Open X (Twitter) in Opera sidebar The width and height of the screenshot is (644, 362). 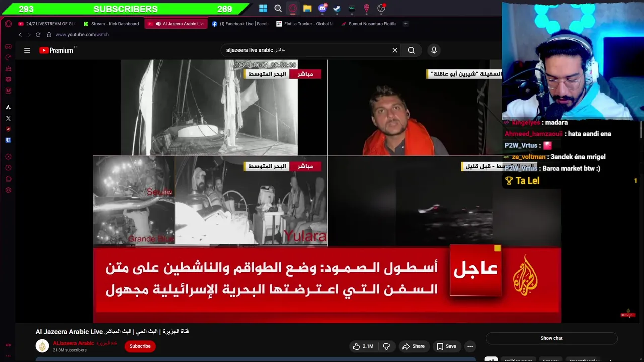click(x=8, y=118)
